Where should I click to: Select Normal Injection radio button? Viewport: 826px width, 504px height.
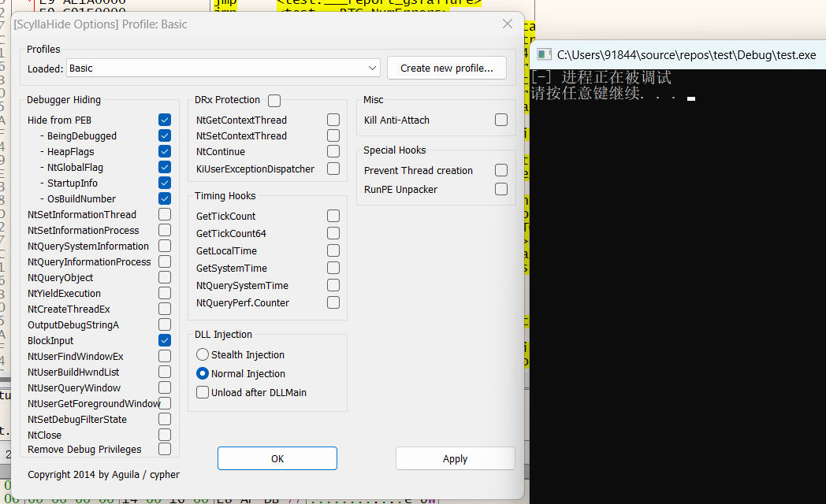pos(203,373)
